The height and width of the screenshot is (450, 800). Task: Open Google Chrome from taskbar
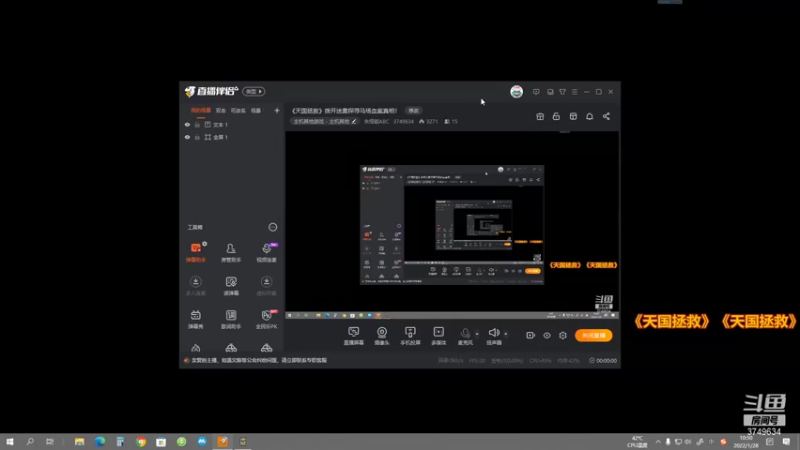(x=141, y=441)
